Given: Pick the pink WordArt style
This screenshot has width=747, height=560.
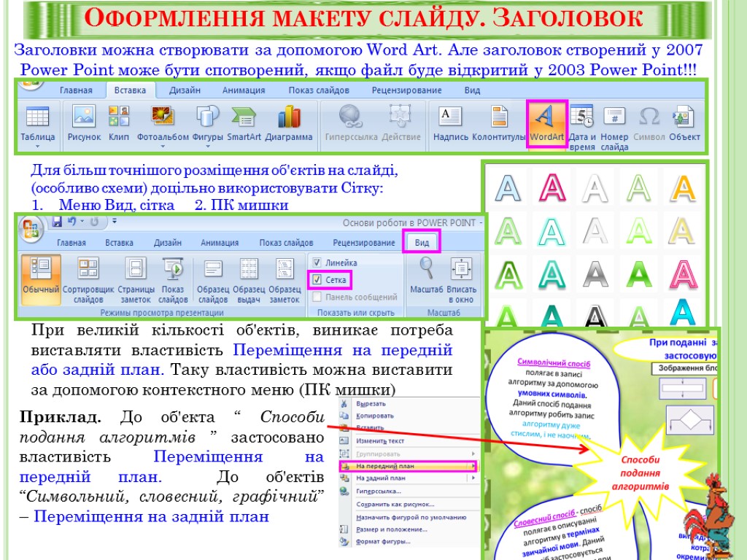Looking at the screenshot, I should point(551,187).
